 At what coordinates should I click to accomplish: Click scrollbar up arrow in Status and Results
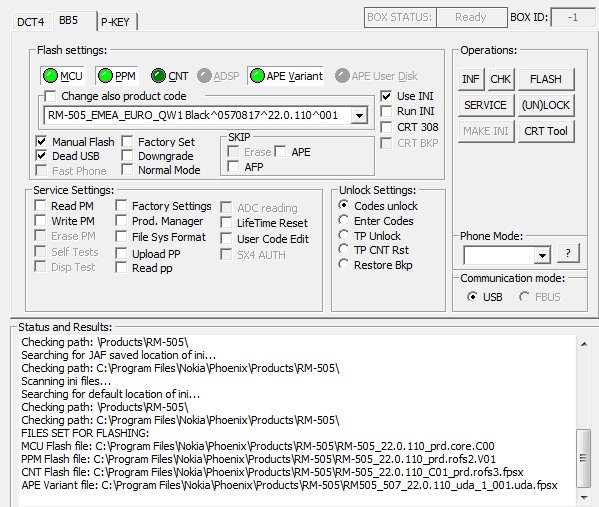click(583, 344)
